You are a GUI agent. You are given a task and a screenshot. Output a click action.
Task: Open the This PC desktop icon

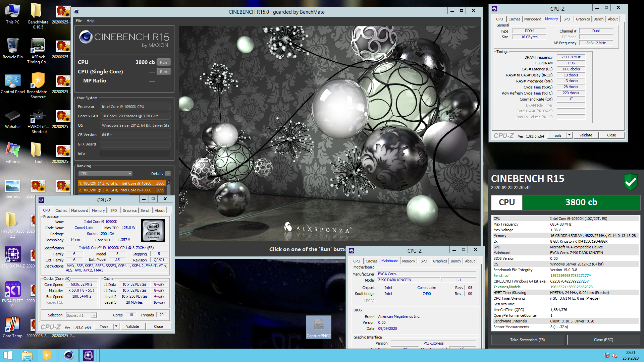[x=13, y=13]
